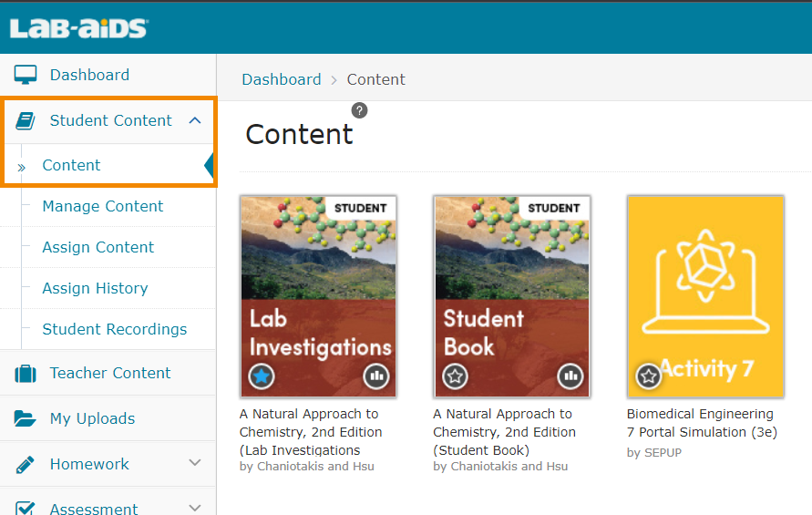View stats icon on Lab Investigations cover
The width and height of the screenshot is (812, 515).
pos(375,375)
